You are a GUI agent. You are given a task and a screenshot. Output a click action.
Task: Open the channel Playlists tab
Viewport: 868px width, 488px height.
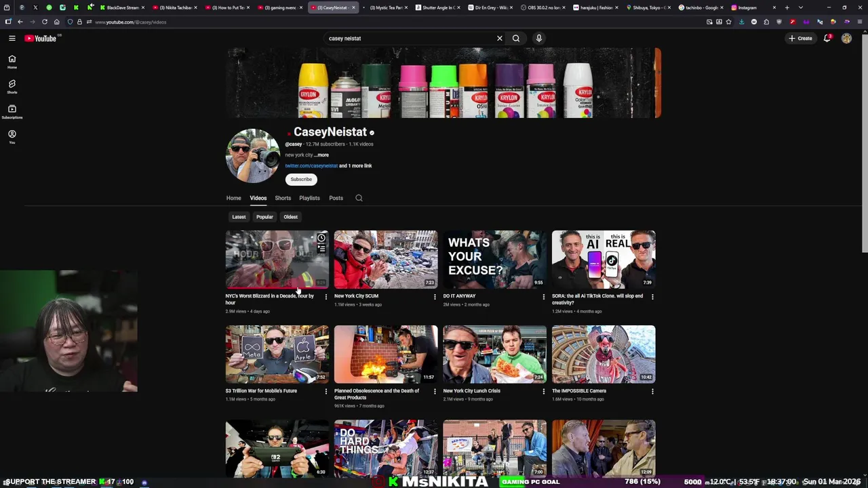click(x=309, y=198)
